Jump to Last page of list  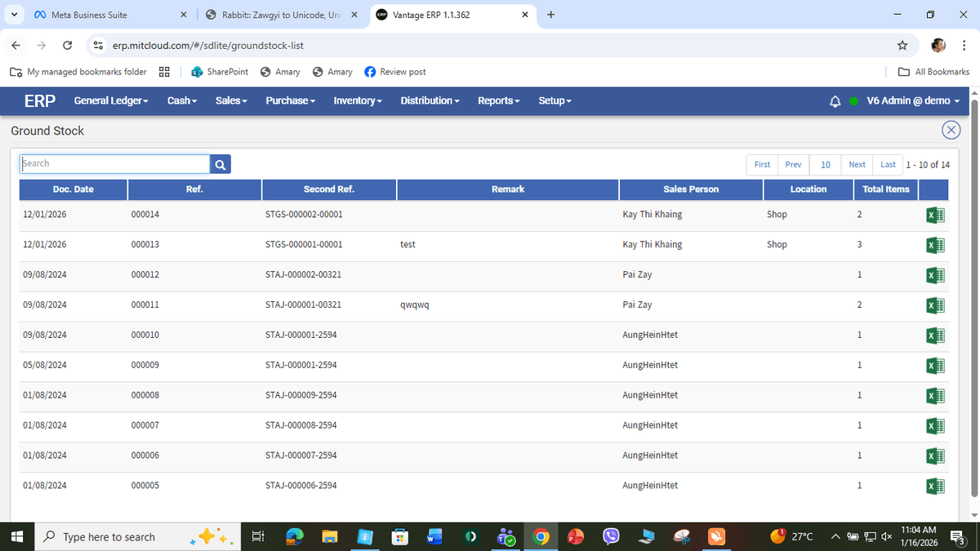888,164
